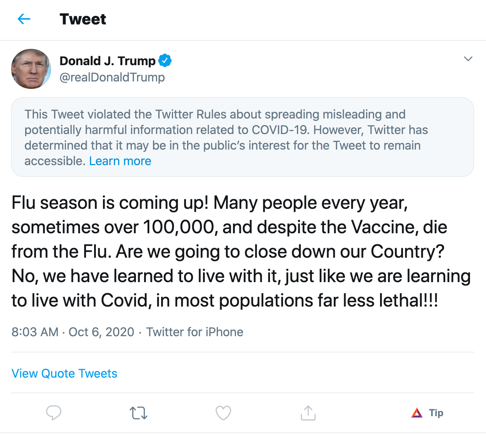Viewport: 486px width, 448px height.
Task: Retweet using the arrows icon
Action: tap(139, 413)
